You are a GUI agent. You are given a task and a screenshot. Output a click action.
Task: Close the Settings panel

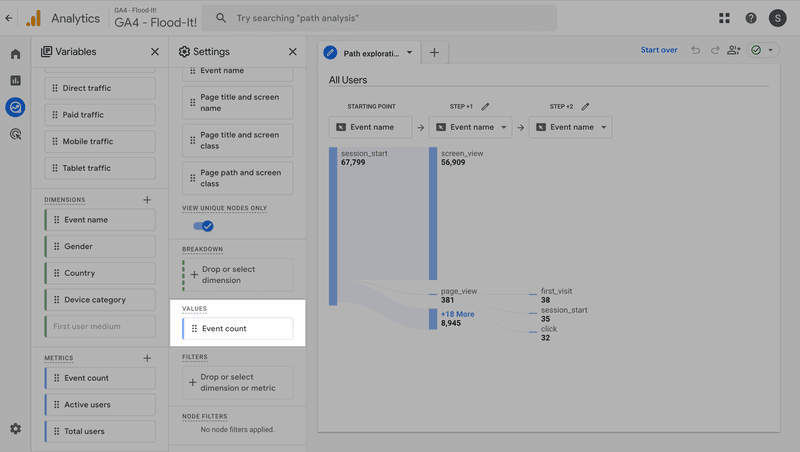coord(292,52)
